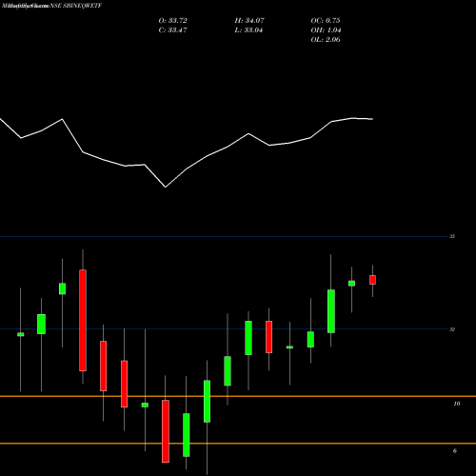
Task: Click the tallest red candlestick body
Action: [x=83, y=320]
